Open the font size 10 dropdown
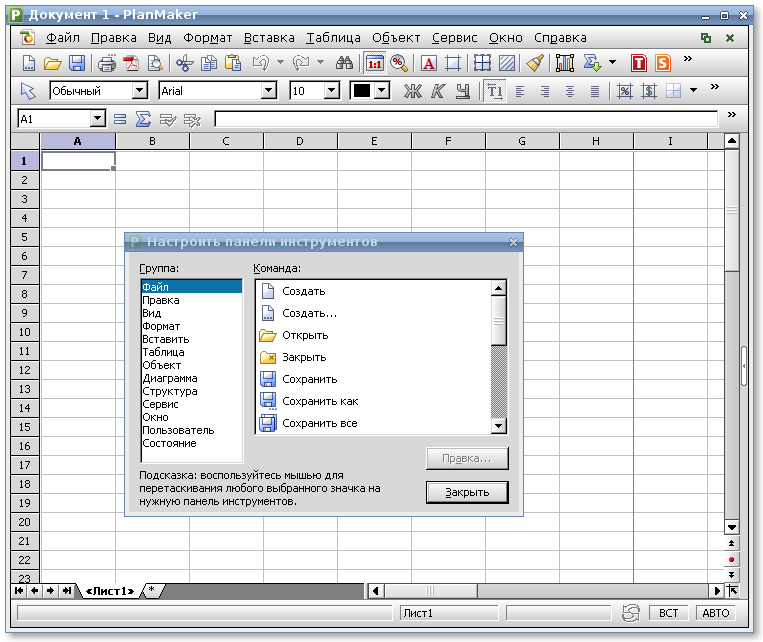 (x=331, y=91)
